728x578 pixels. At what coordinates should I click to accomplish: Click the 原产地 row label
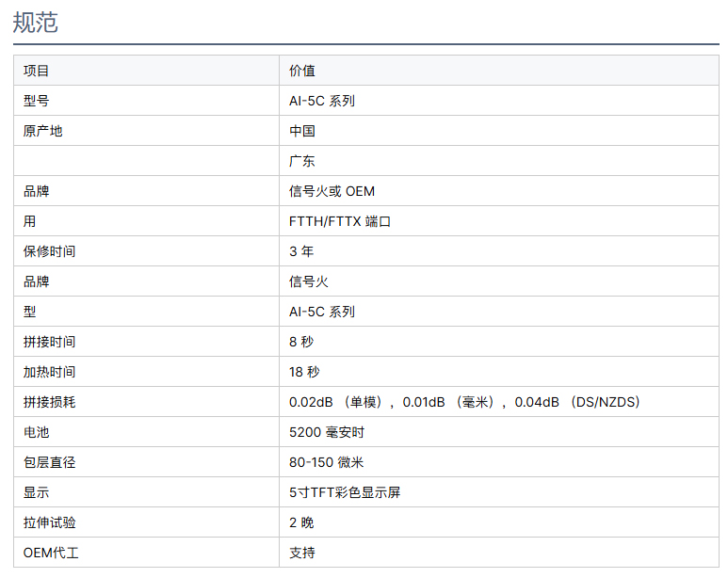43,131
